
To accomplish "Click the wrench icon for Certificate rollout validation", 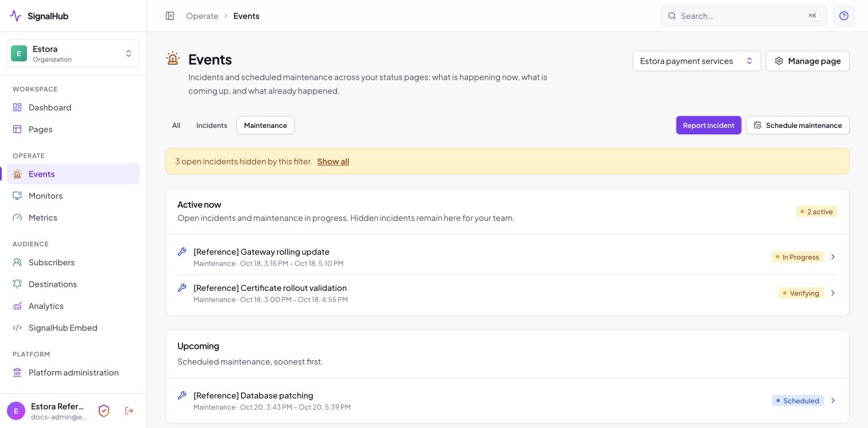I will [182, 287].
